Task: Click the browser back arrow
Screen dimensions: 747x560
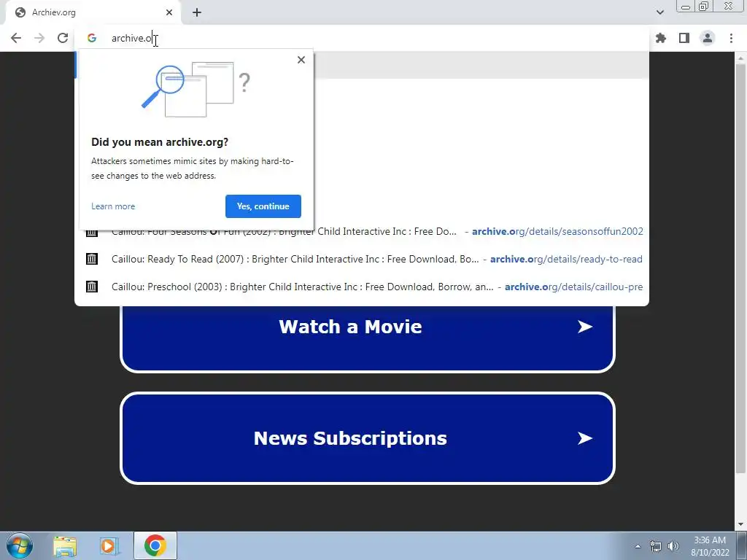Action: pos(16,38)
